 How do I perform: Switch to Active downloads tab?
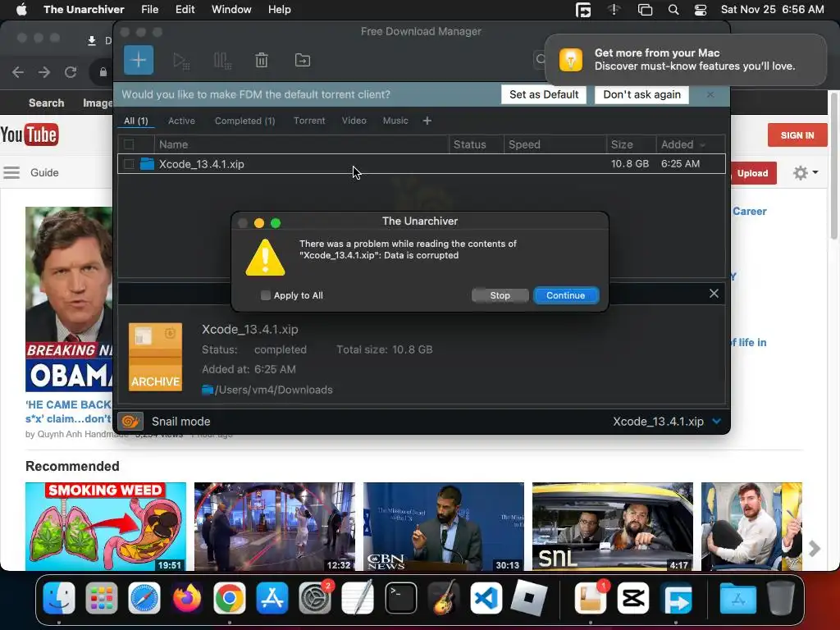point(181,121)
